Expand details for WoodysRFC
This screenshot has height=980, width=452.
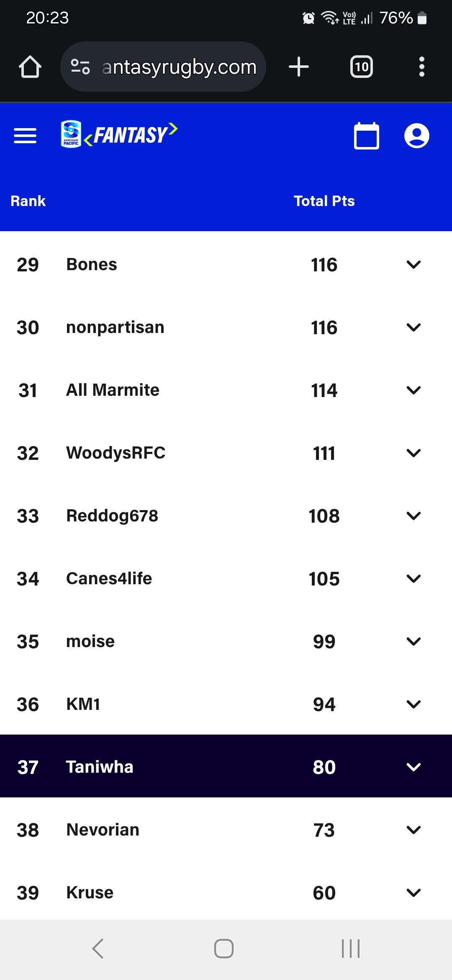[413, 453]
